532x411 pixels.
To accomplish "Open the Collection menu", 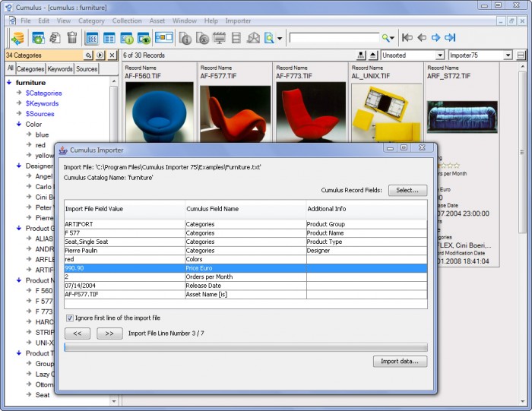I will pyautogui.click(x=127, y=21).
